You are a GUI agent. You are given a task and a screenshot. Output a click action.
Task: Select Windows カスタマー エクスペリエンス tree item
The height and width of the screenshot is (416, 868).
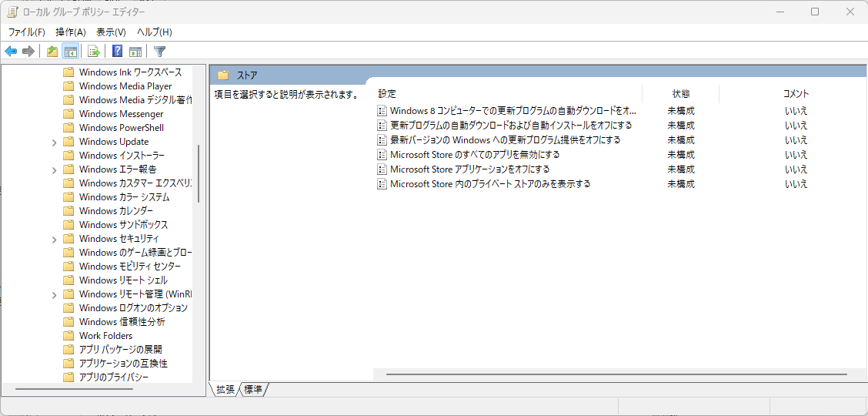135,183
